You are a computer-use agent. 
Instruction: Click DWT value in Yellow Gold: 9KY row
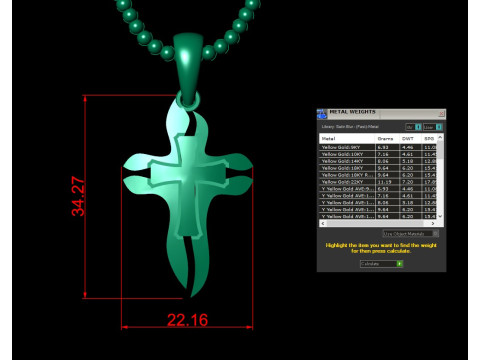[410, 147]
